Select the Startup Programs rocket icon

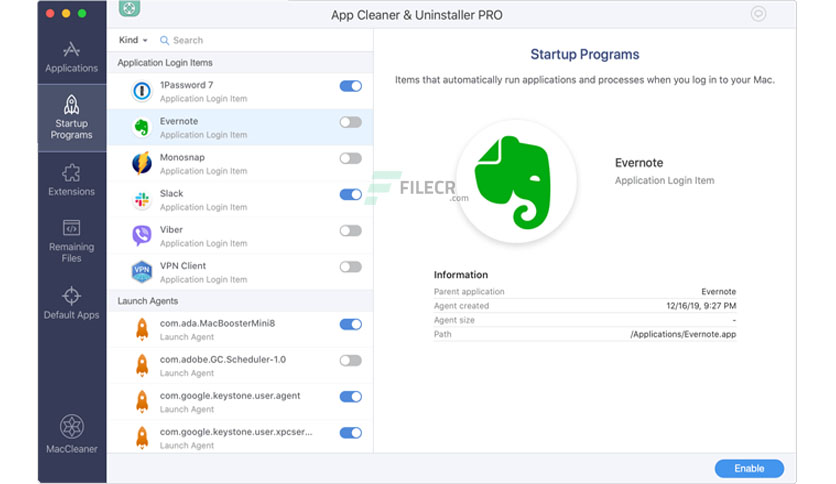[x=71, y=104]
